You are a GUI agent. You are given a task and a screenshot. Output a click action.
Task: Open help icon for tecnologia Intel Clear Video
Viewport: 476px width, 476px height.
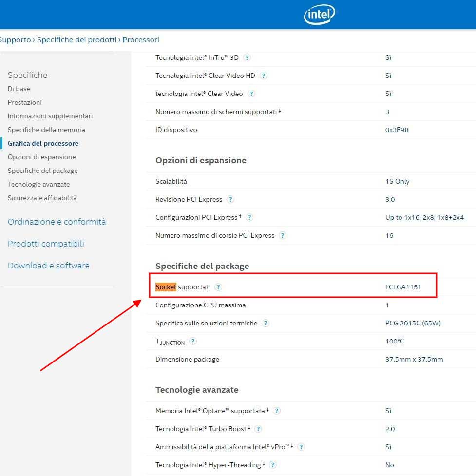point(251,94)
